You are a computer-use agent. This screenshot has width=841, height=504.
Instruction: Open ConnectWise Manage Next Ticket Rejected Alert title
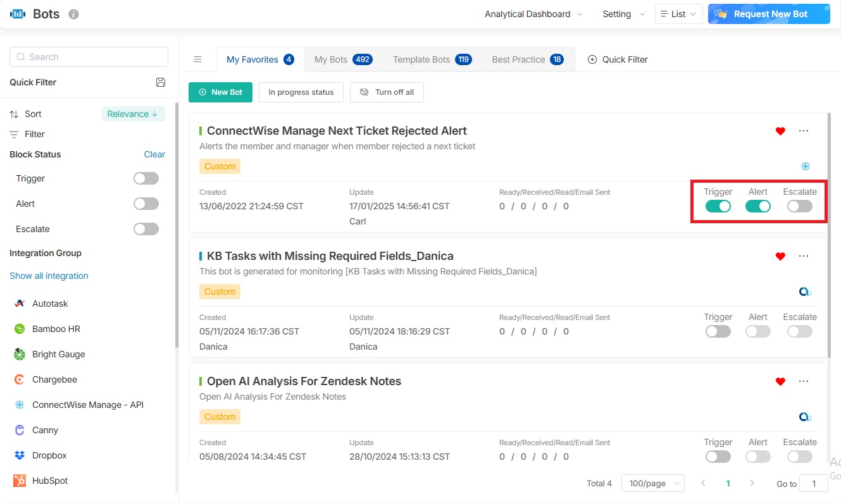pos(337,131)
